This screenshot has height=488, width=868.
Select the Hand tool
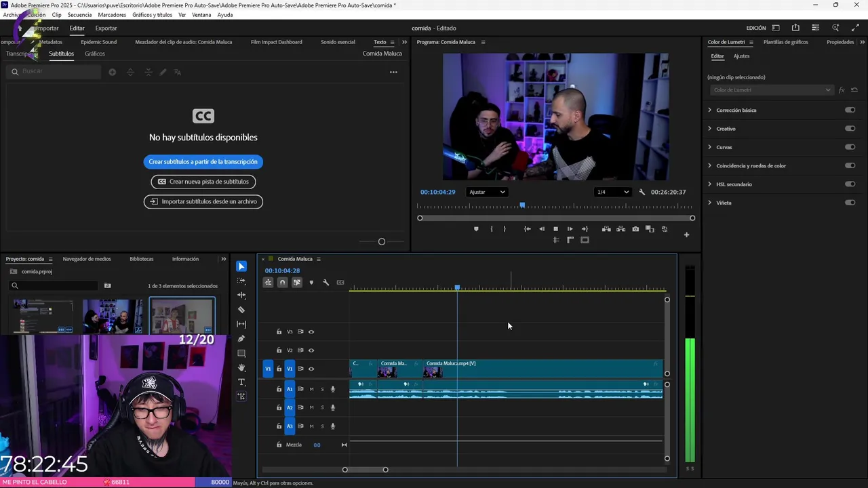[x=241, y=367]
